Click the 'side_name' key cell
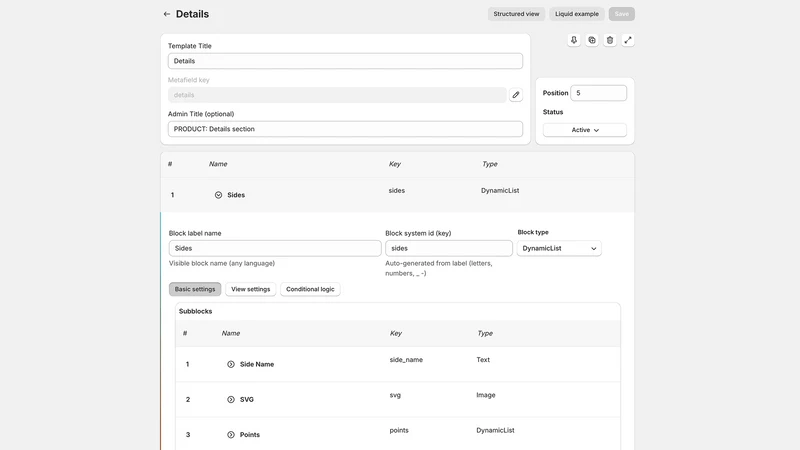 point(406,360)
